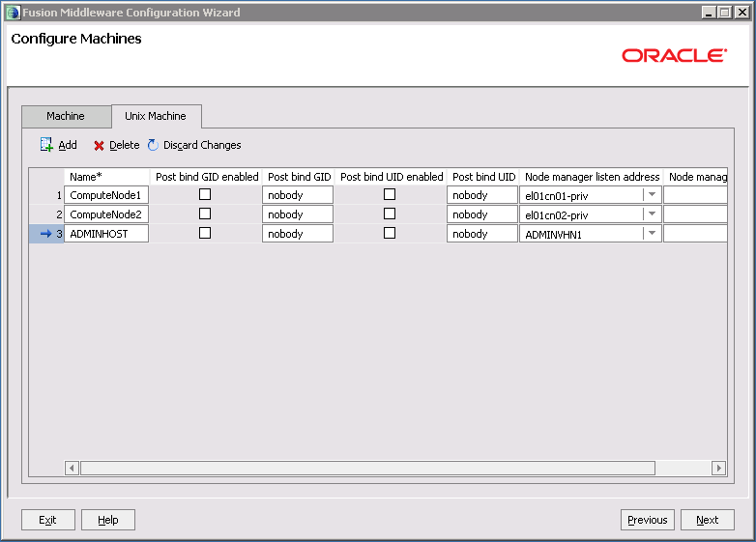Image resolution: width=756 pixels, height=542 pixels.
Task: Click the node manager port cell for ComputeNode2
Action: pyautogui.click(x=695, y=214)
